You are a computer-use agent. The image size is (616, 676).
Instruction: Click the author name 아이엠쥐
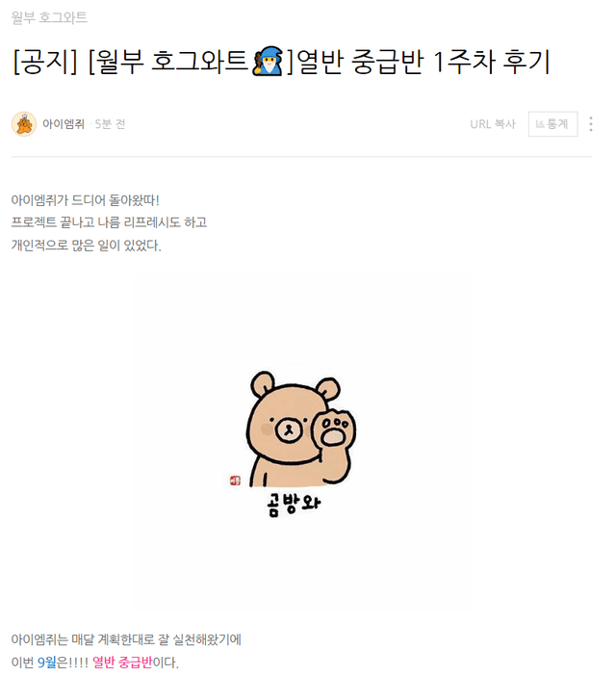point(64,124)
